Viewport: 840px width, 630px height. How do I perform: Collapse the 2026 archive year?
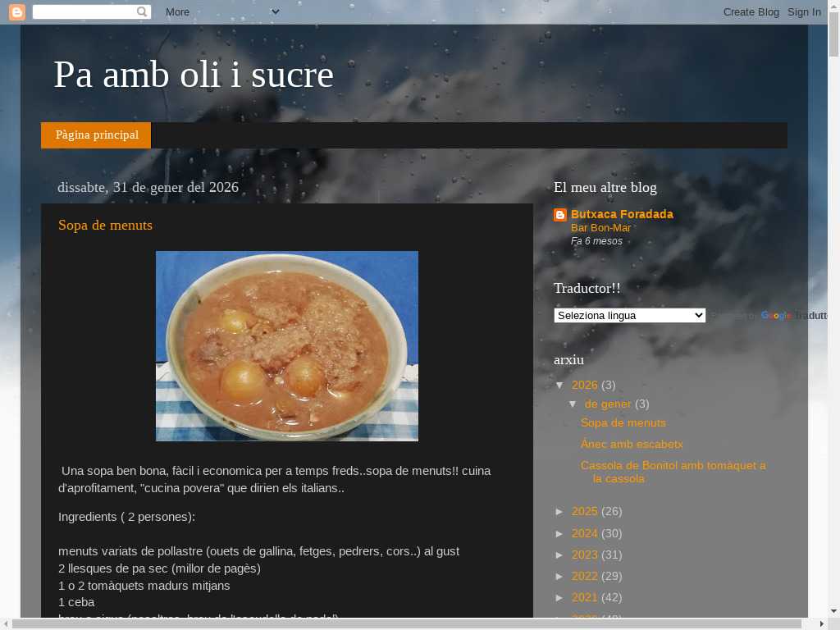click(560, 386)
